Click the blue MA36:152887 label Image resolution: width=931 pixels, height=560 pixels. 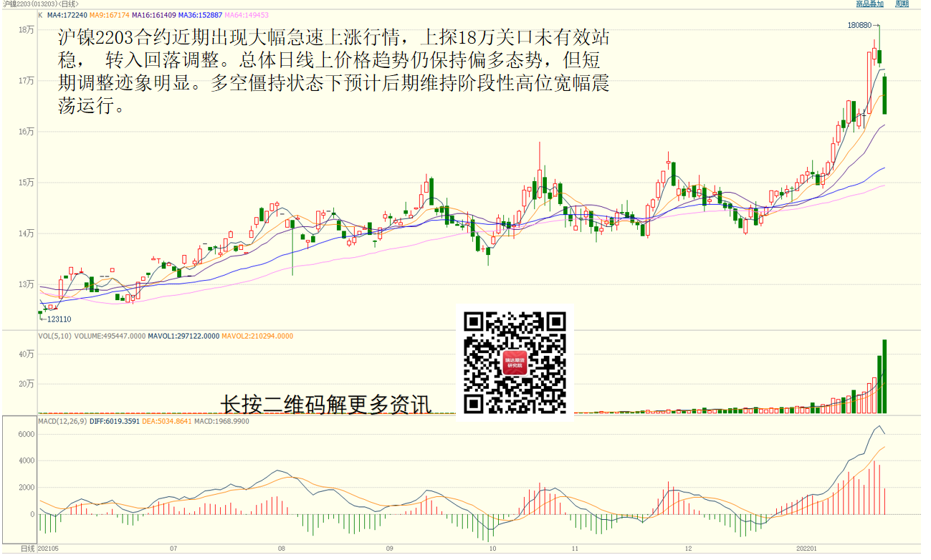(x=201, y=14)
